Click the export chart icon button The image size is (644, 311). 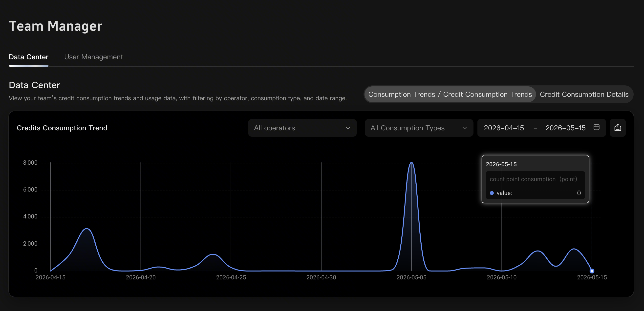[618, 128]
